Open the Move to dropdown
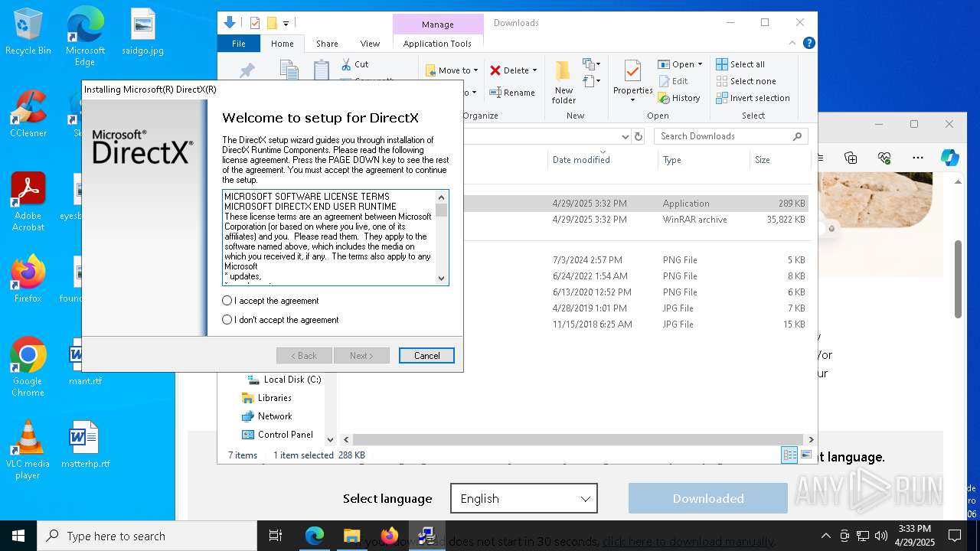Image resolution: width=980 pixels, height=551 pixels. 452,70
